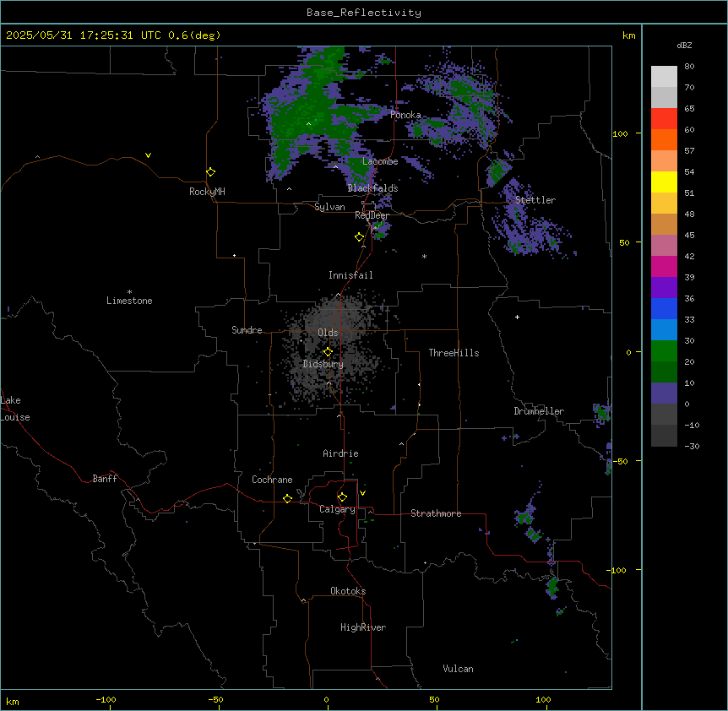Select the yellow diamond marker below RedDeer

pos(359,237)
